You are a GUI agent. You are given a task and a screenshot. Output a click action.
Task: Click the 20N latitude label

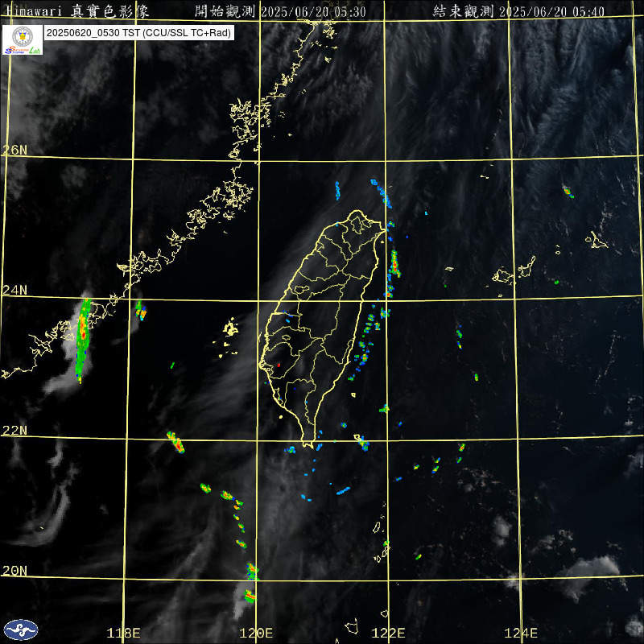[x=14, y=570]
